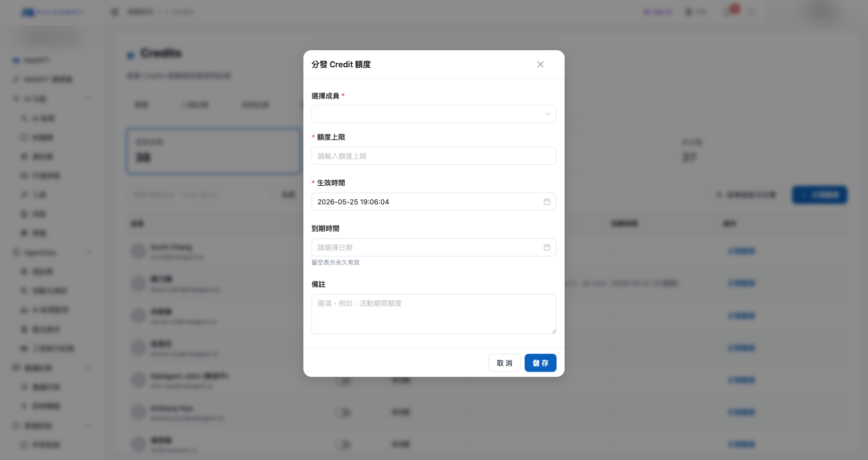The image size is (868, 460).
Task: Click the resize grip of 備註 textarea
Action: click(x=554, y=331)
